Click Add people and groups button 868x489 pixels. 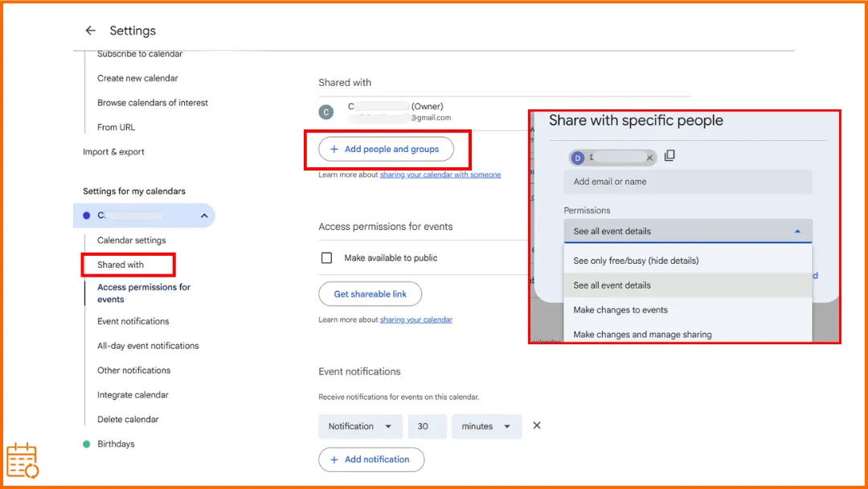pyautogui.click(x=386, y=149)
